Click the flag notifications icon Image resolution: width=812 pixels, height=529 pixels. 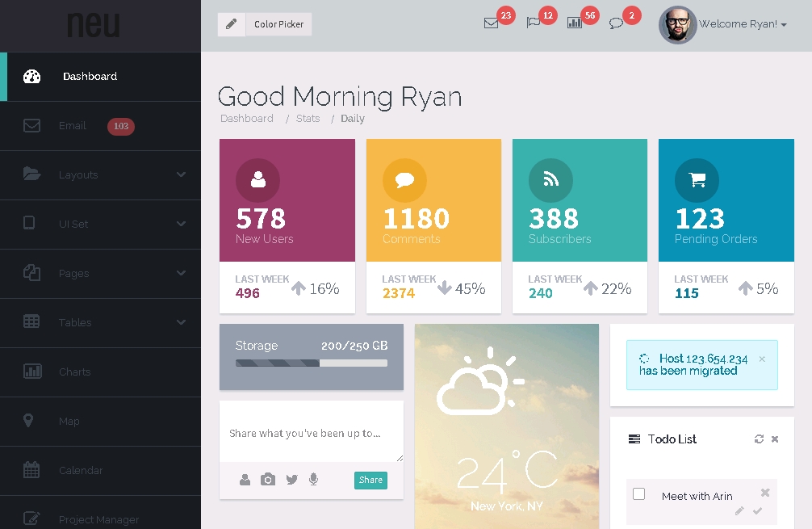click(x=533, y=23)
